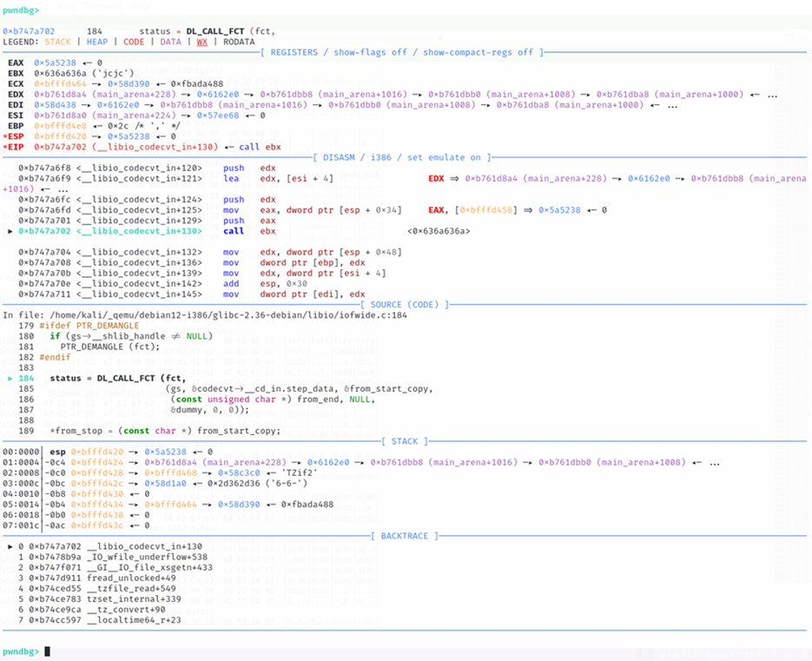
Task: Click stack row 05:0014 with 0xfbada488
Action: 168,505
